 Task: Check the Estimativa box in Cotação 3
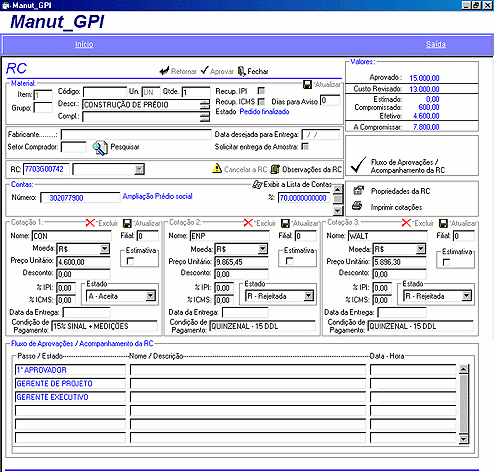pyautogui.click(x=446, y=262)
